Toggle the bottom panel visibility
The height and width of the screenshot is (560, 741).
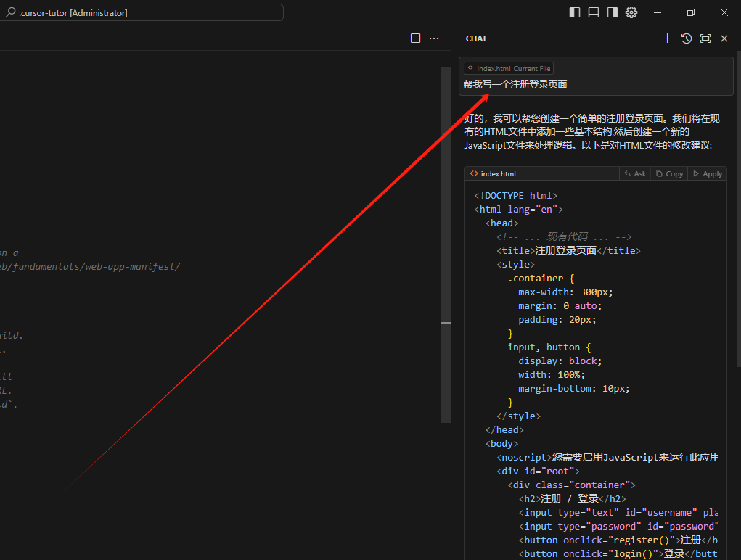(594, 12)
